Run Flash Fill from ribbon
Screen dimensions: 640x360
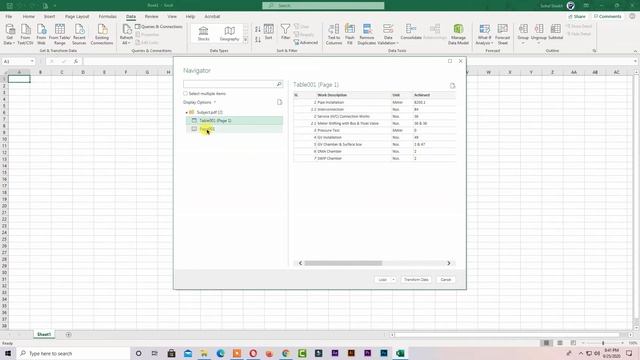[x=350, y=34]
